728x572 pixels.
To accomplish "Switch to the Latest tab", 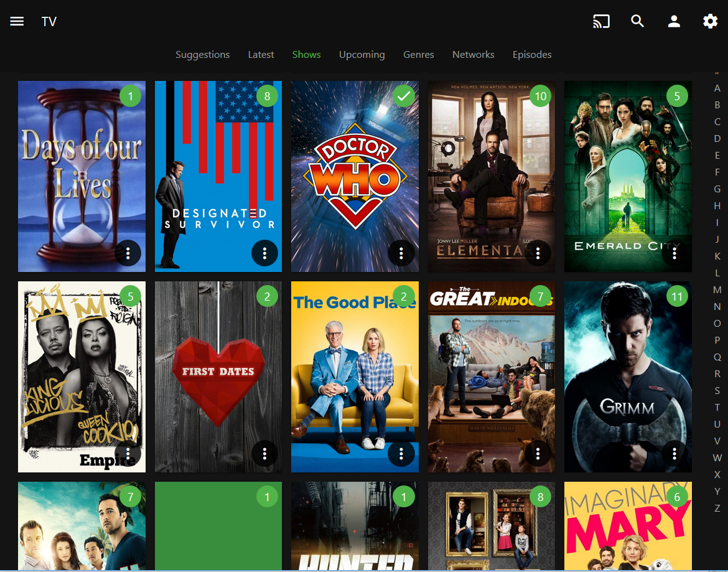I will 261,55.
